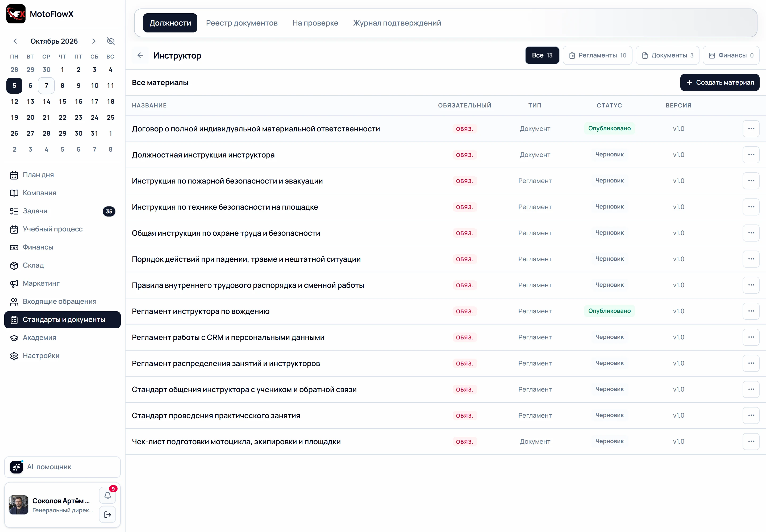Go to previous month in calendar
Image resolution: width=766 pixels, height=532 pixels.
pos(15,41)
